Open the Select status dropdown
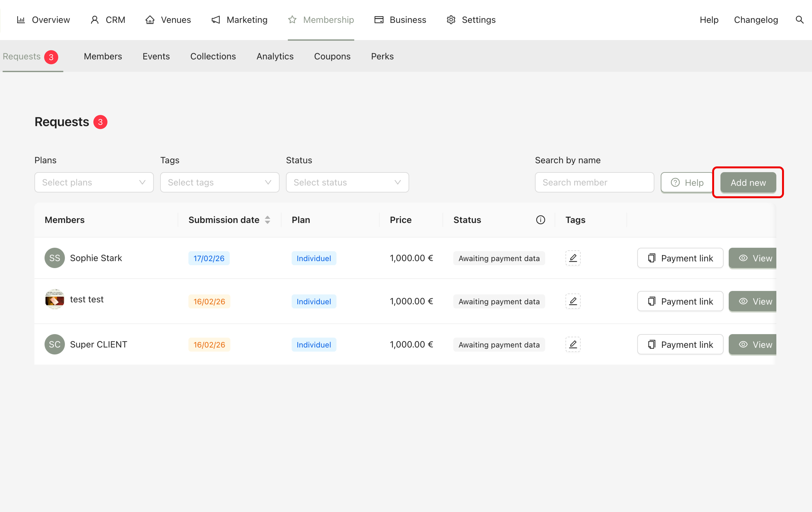The height and width of the screenshot is (512, 812). pos(347,182)
